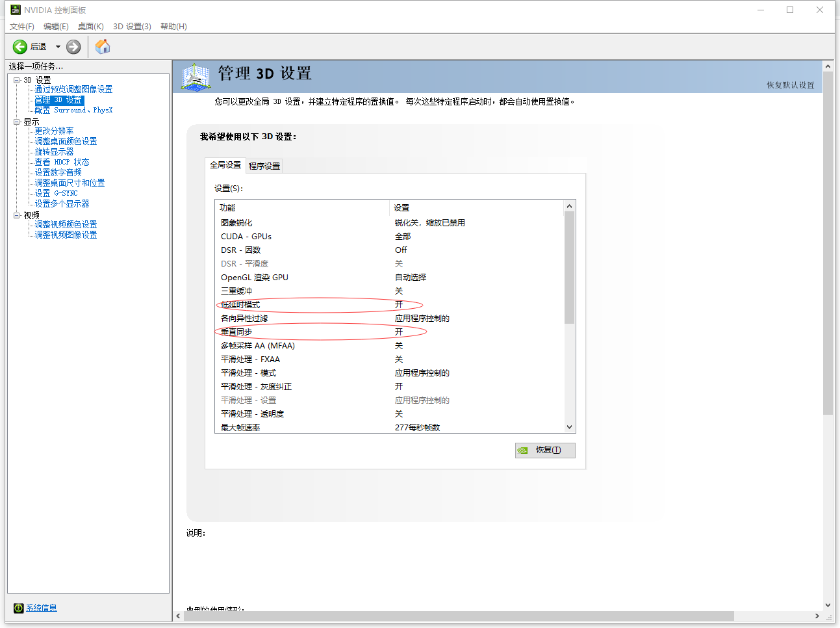Collapse the 显示 tree node
Screen dimensions: 840x628
pyautogui.click(x=17, y=122)
